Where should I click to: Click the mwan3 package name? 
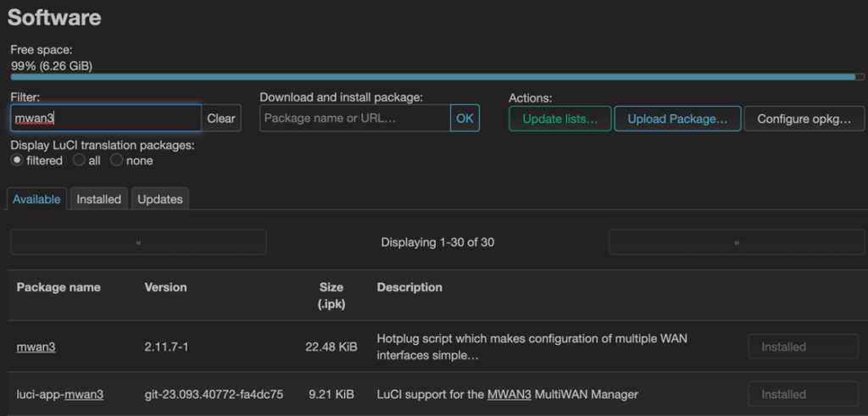[36, 347]
